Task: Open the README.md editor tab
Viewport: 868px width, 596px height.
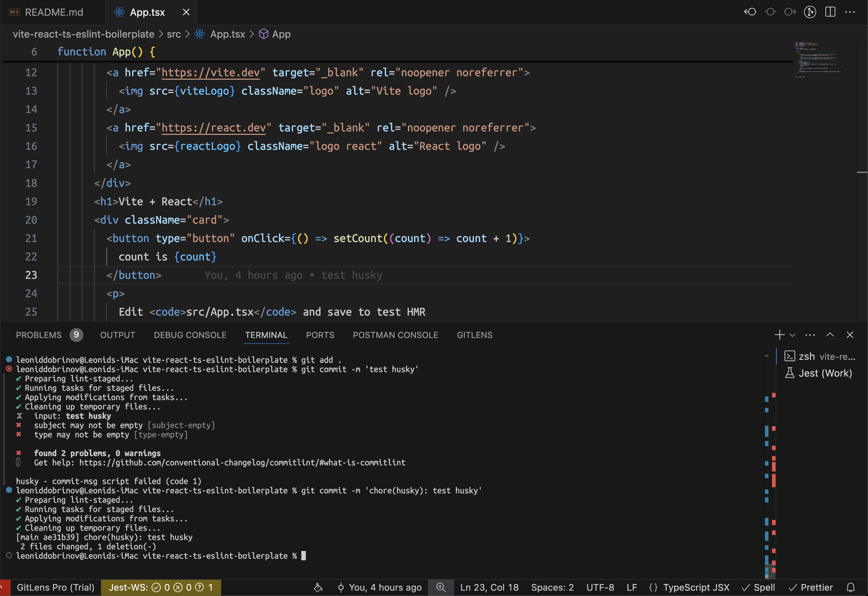Action: pyautogui.click(x=54, y=12)
